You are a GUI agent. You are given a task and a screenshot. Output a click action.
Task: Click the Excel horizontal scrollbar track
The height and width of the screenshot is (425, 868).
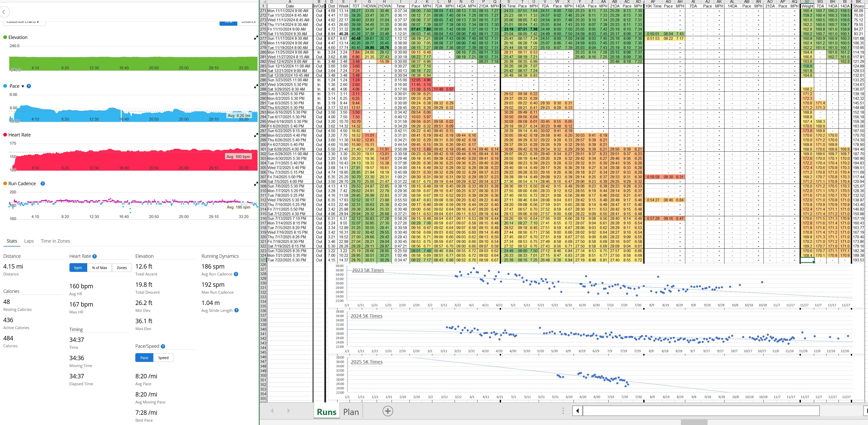701,411
